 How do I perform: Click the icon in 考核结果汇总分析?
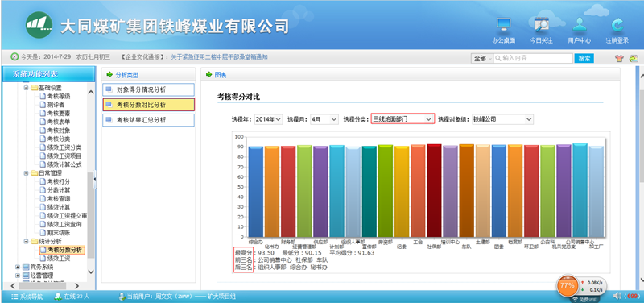click(x=109, y=119)
